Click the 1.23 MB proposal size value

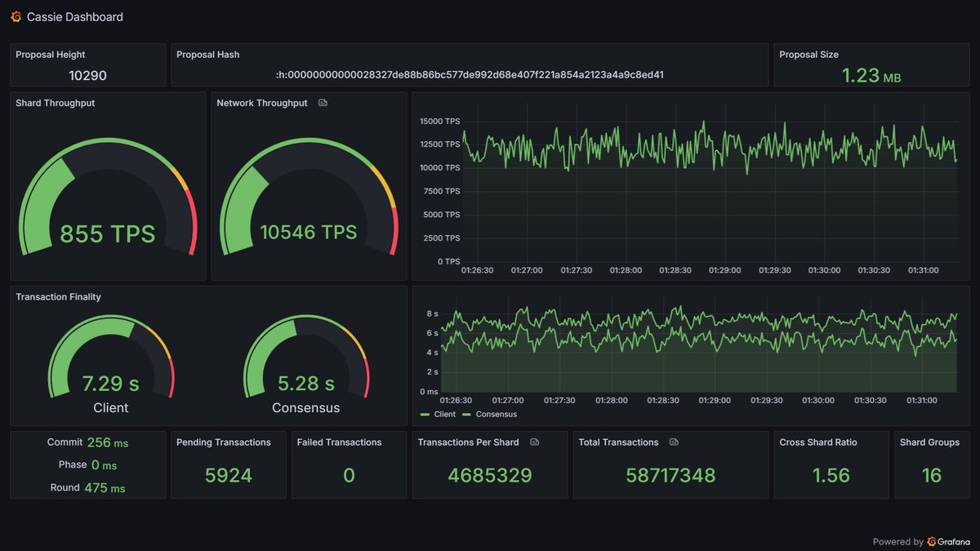[871, 76]
